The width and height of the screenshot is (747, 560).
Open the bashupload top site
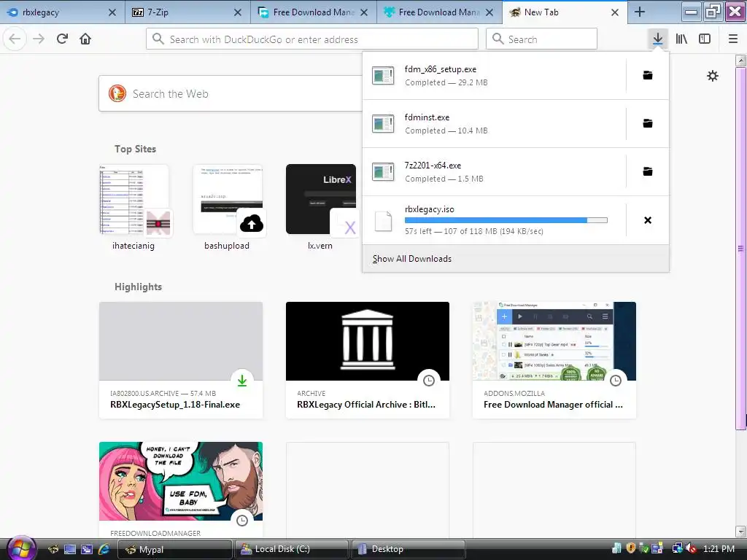tap(227, 207)
